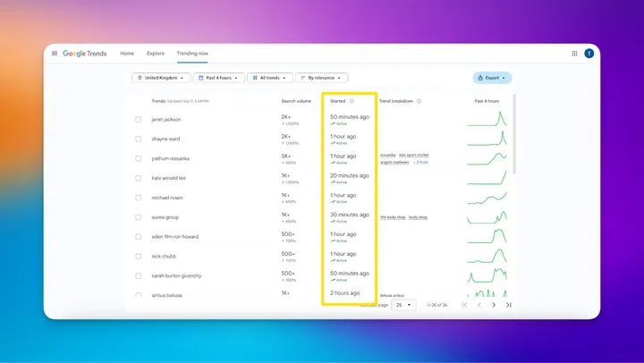
Task: Click info icon next to Trend breakdown
Action: pos(419,101)
